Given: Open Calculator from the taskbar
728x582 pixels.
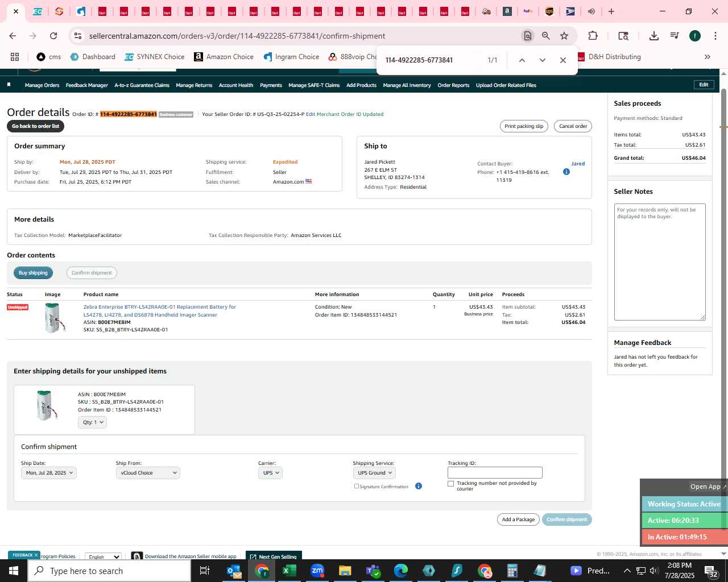Looking at the screenshot, I should 512,571.
